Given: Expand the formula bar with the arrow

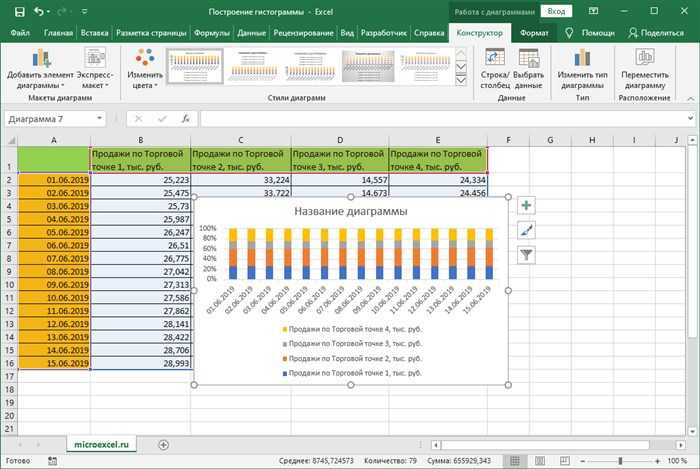Looking at the screenshot, I should (690, 119).
